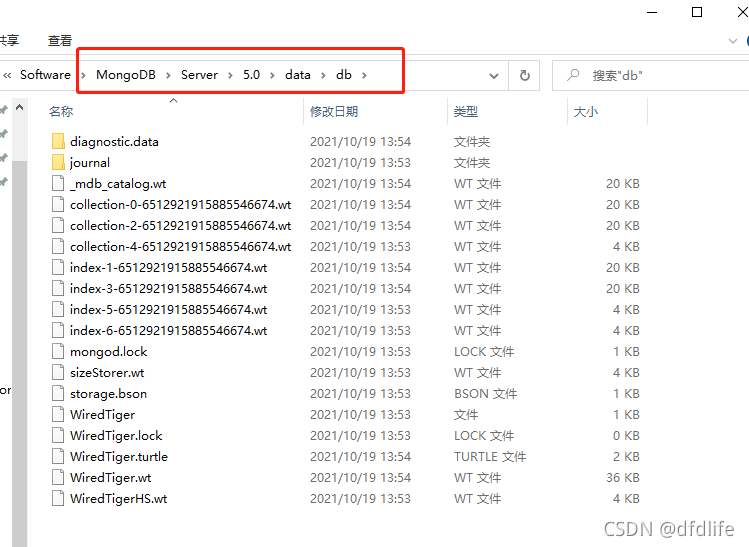Select the storage.bson file name

tap(108, 394)
